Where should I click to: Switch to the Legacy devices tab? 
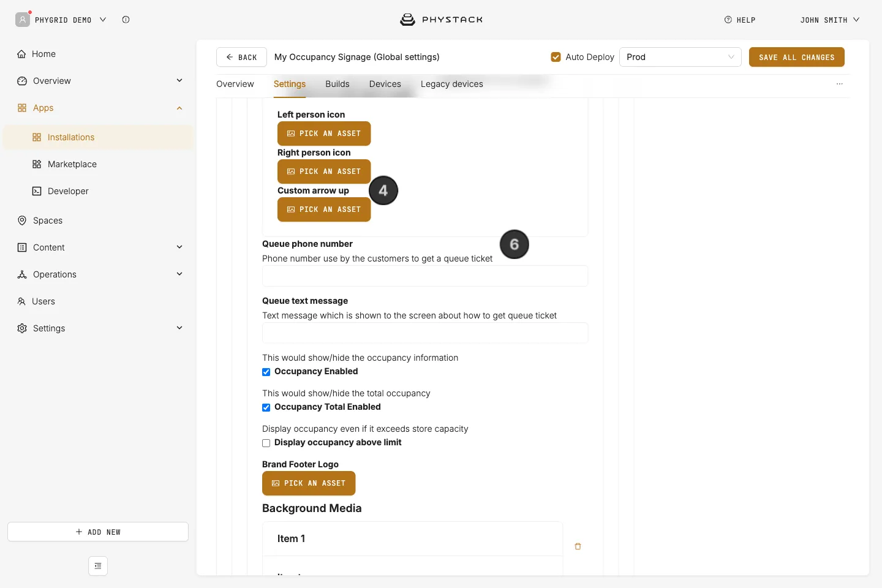[452, 84]
